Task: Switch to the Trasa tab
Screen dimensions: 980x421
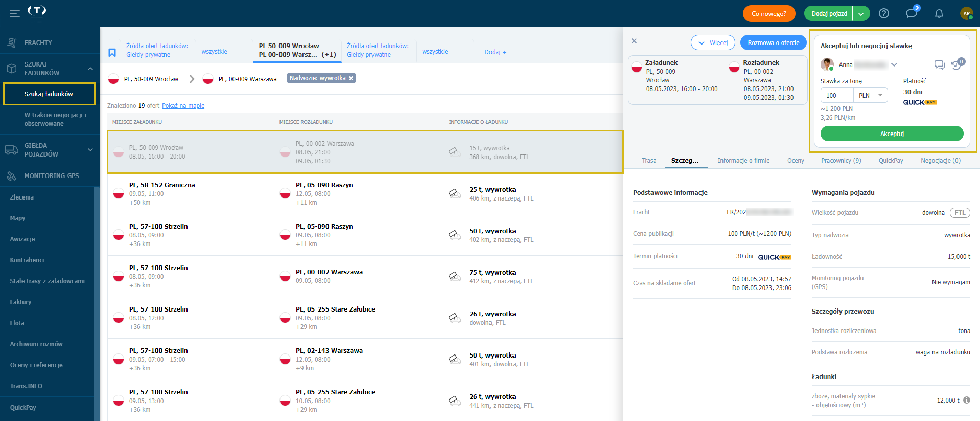Action: click(x=649, y=161)
